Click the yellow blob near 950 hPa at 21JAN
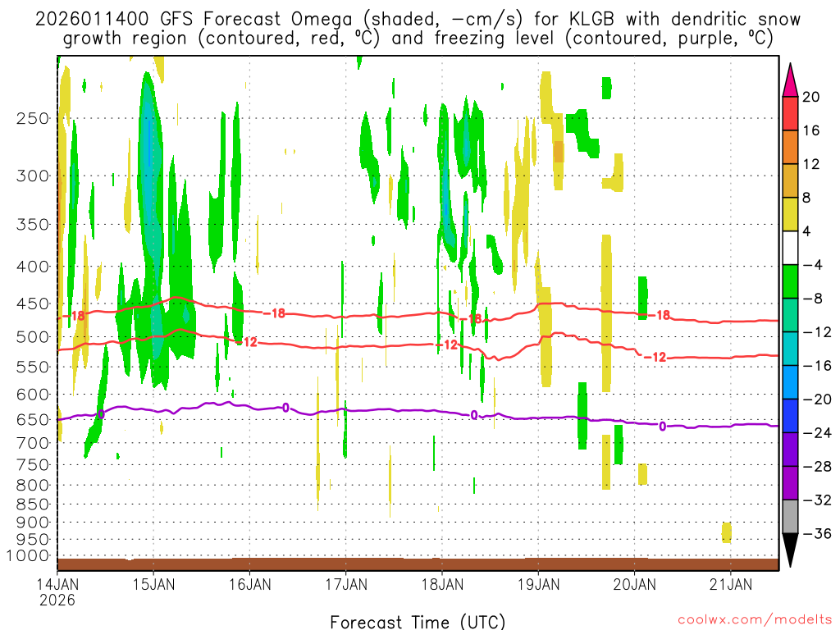Image resolution: width=840 pixels, height=630 pixels. click(727, 532)
